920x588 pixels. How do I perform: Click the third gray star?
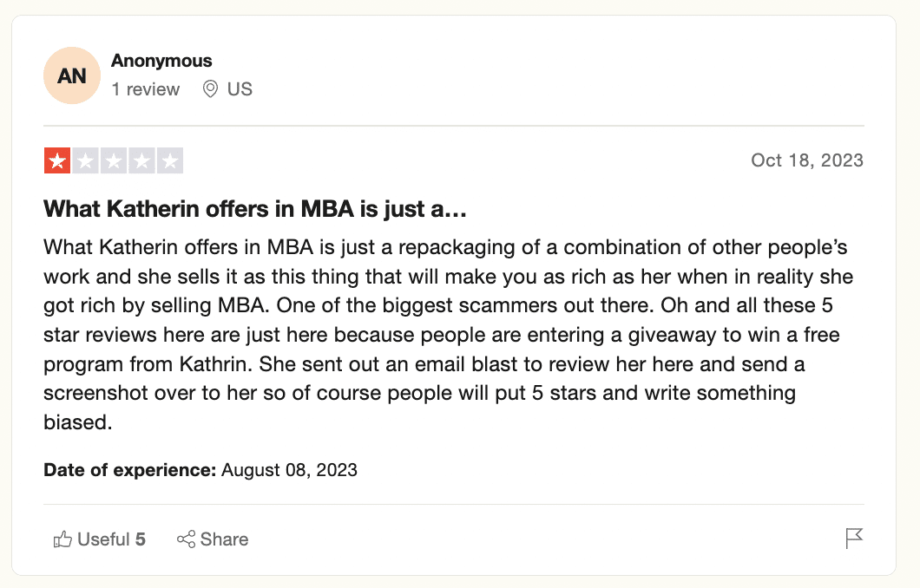point(114,160)
